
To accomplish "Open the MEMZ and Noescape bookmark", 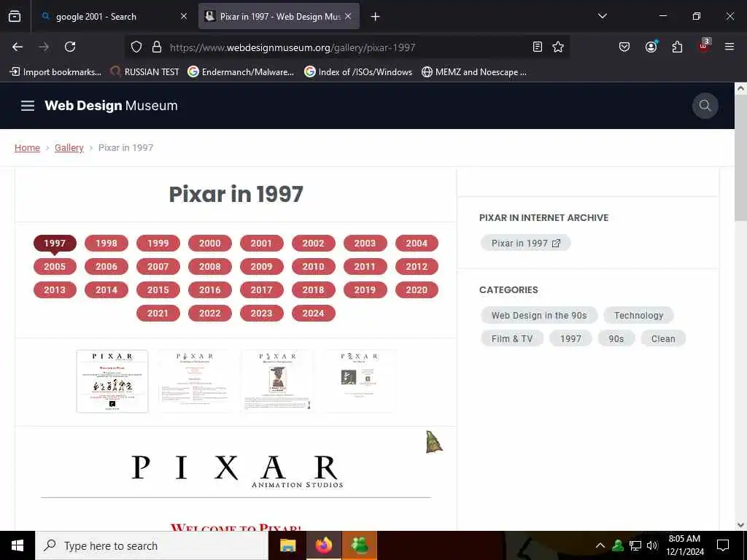I will click(x=474, y=72).
